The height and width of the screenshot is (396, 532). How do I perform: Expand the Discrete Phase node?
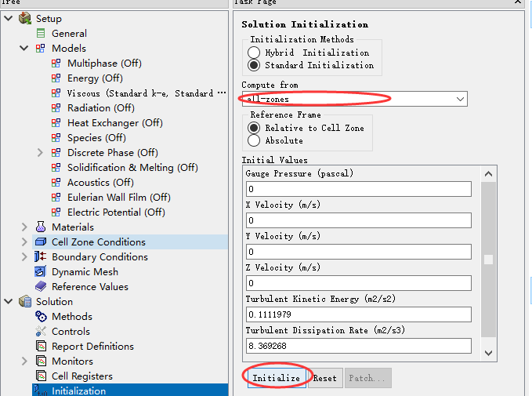(40, 152)
